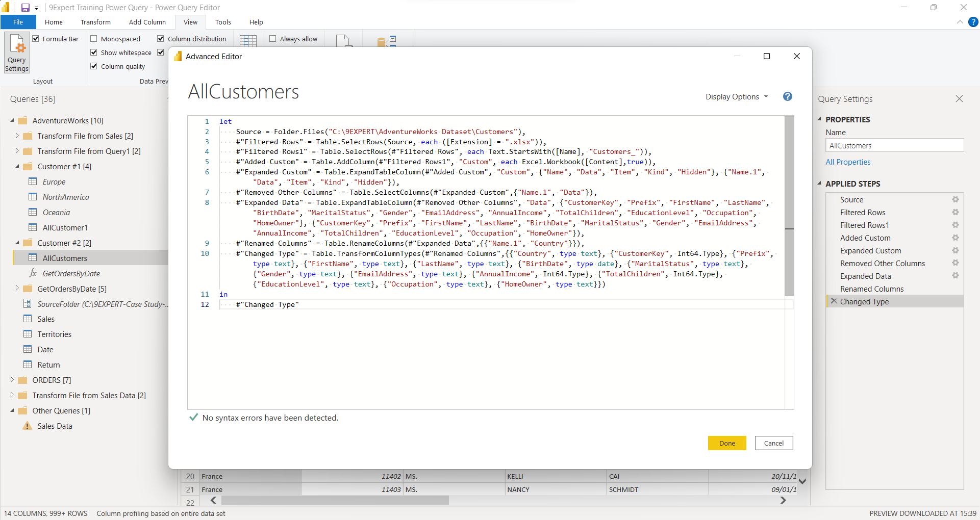Delete the Changed Type step via its X
Viewport: 980px width, 520px height.
coord(834,301)
